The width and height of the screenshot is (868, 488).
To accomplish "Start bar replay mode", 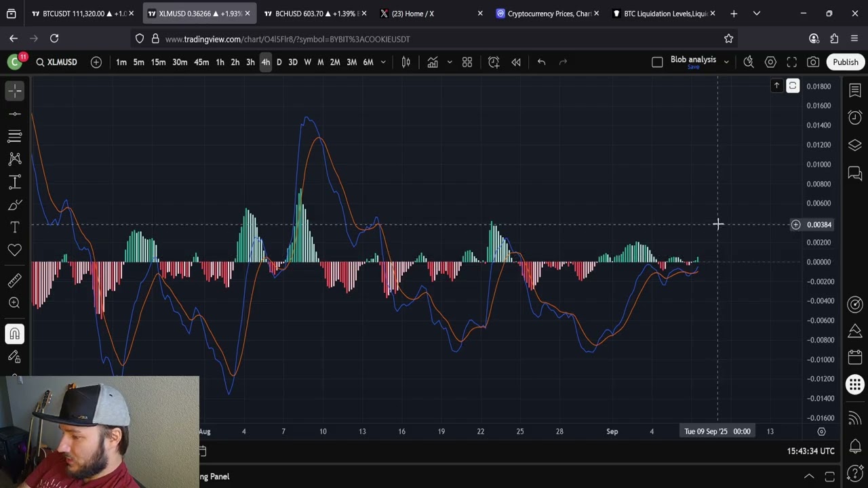I will [516, 62].
